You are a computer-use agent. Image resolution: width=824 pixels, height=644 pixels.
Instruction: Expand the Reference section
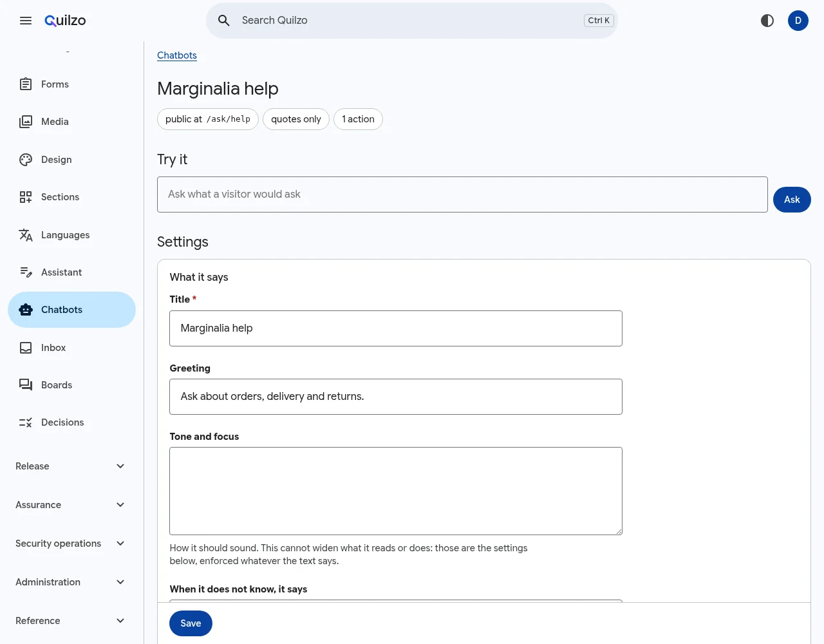click(x=71, y=621)
